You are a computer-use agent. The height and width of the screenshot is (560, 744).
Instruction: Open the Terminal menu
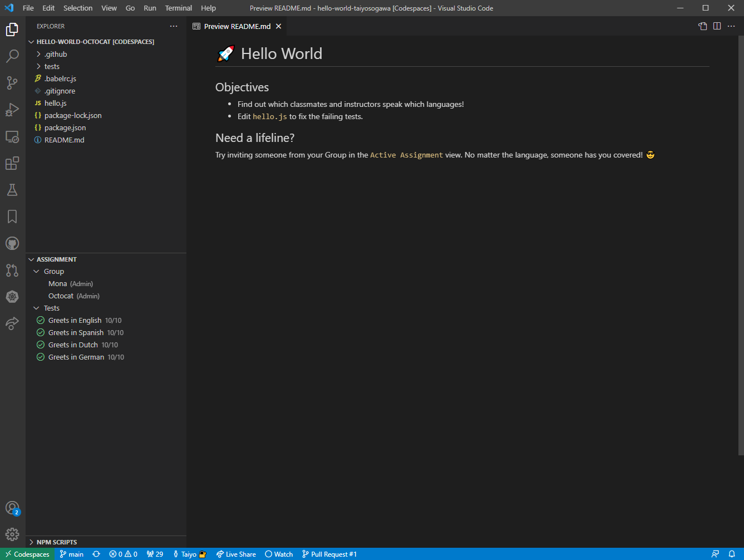tap(178, 8)
